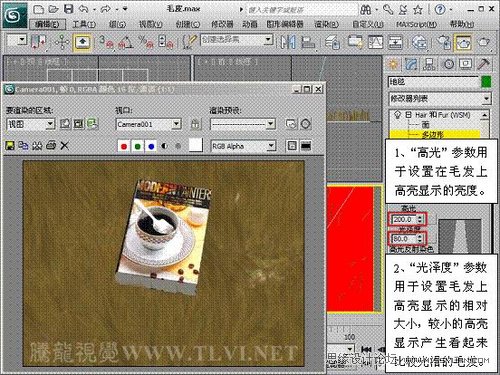Click the binoculars search icon

coord(366,10)
